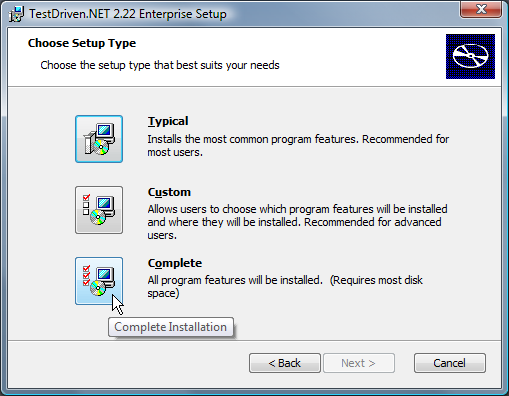
Task: Click the Complete Installation tooltip
Action: click(171, 327)
